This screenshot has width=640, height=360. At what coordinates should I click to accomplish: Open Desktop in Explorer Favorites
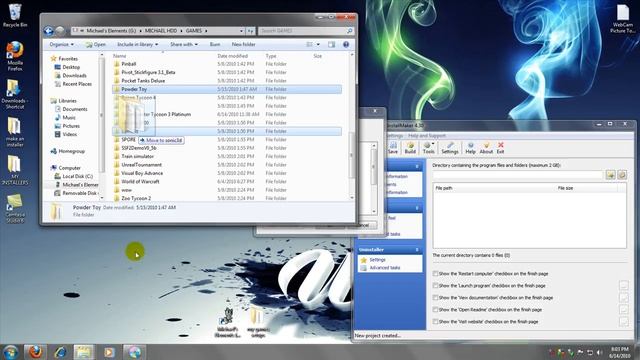(x=71, y=67)
